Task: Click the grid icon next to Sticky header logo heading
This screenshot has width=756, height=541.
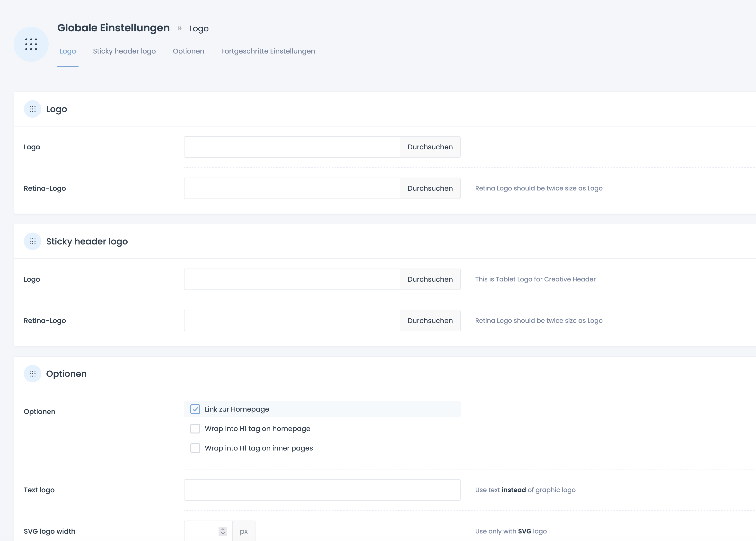Action: 32,241
